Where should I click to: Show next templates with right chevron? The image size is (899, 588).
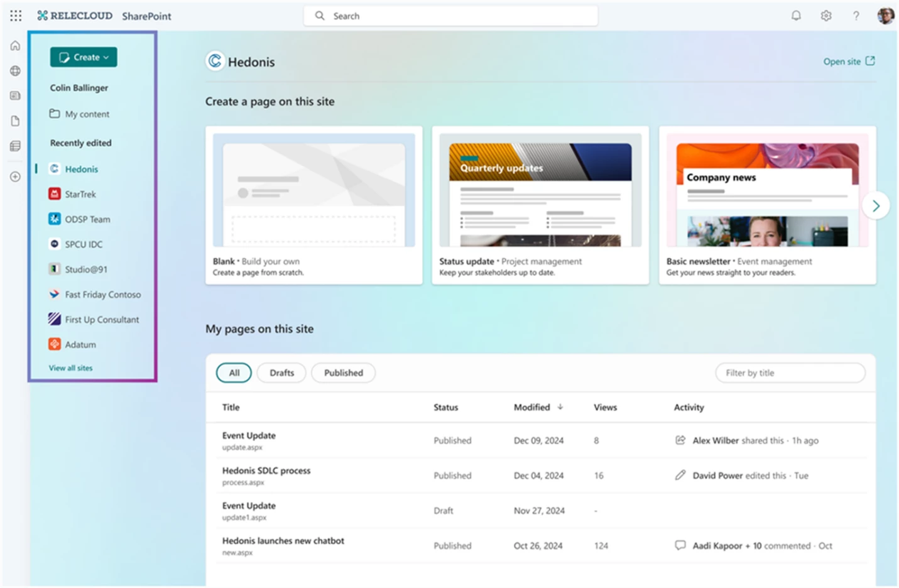tap(876, 205)
